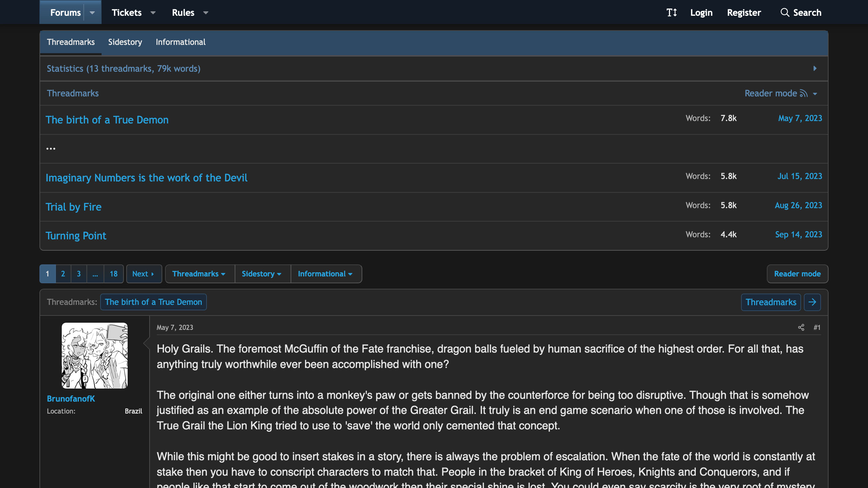
Task: Open the Informational dropdown button
Action: pyautogui.click(x=325, y=274)
